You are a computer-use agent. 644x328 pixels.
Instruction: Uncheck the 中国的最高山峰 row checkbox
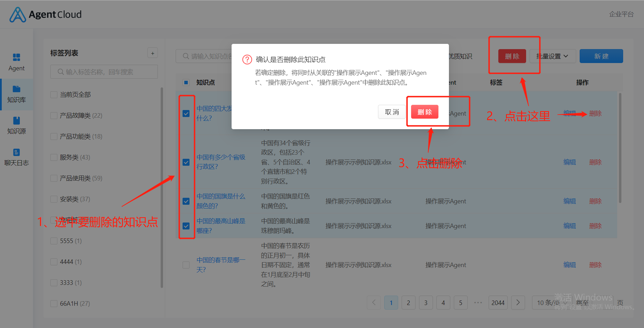[x=186, y=226]
